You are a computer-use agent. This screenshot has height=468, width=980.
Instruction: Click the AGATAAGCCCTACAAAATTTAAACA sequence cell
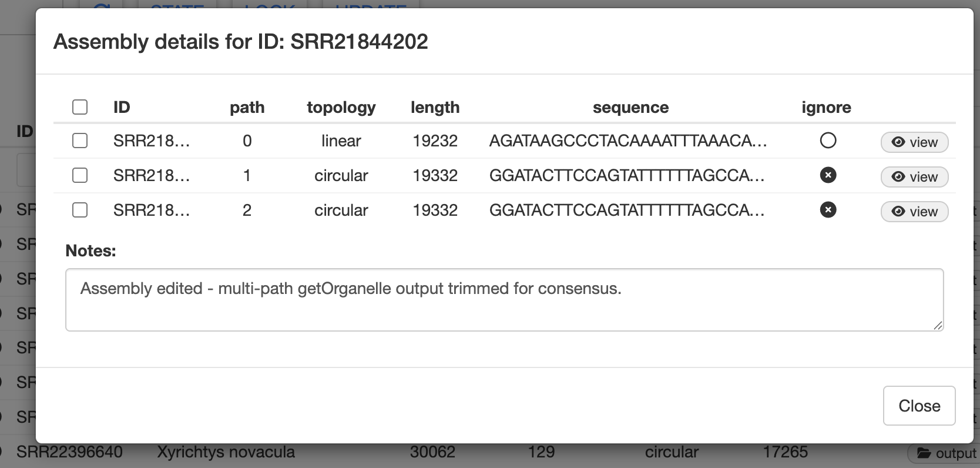[627, 141]
